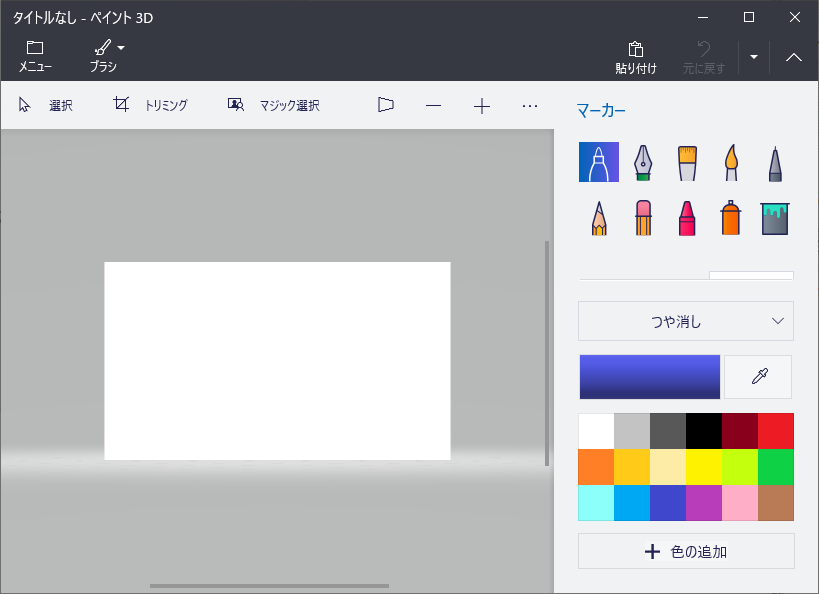Activate マジック選択 magic select
Screen dimensions: 819x594
[274, 105]
